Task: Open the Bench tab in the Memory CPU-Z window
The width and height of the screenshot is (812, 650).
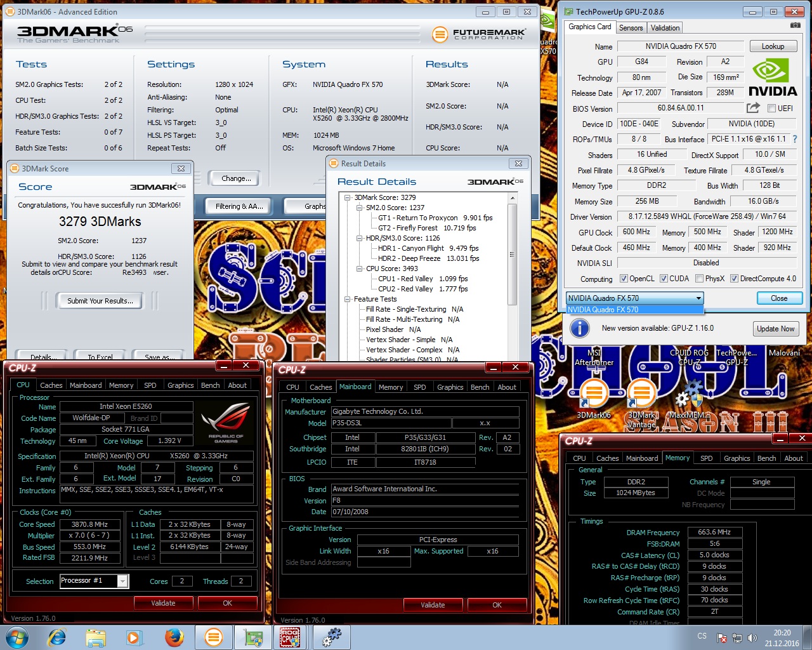Action: click(x=766, y=458)
